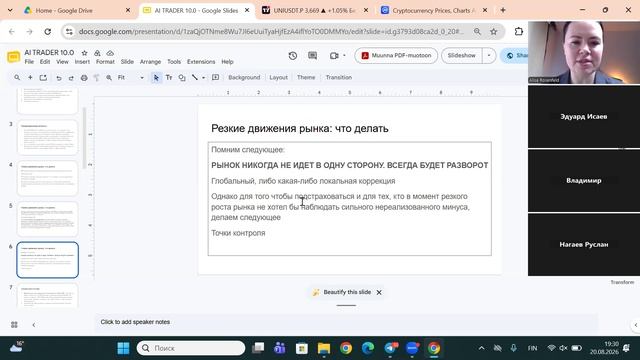Select the text box tool
The image size is (640, 360).
pos(169,78)
